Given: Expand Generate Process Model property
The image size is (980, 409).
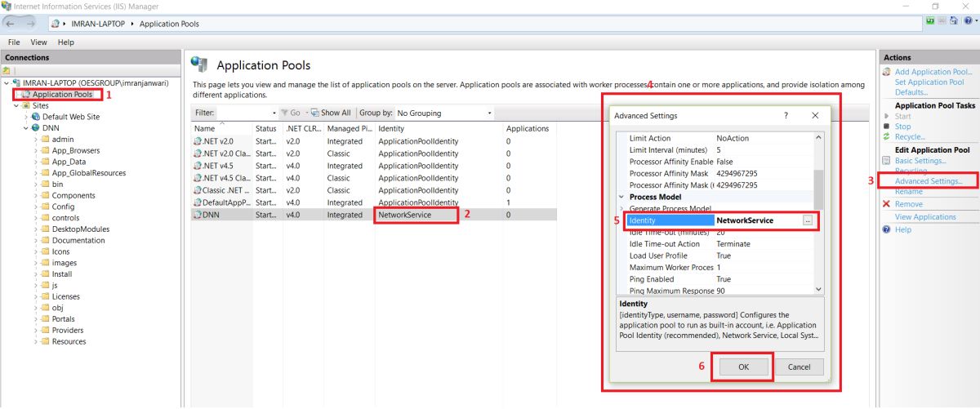Looking at the screenshot, I should 621,209.
